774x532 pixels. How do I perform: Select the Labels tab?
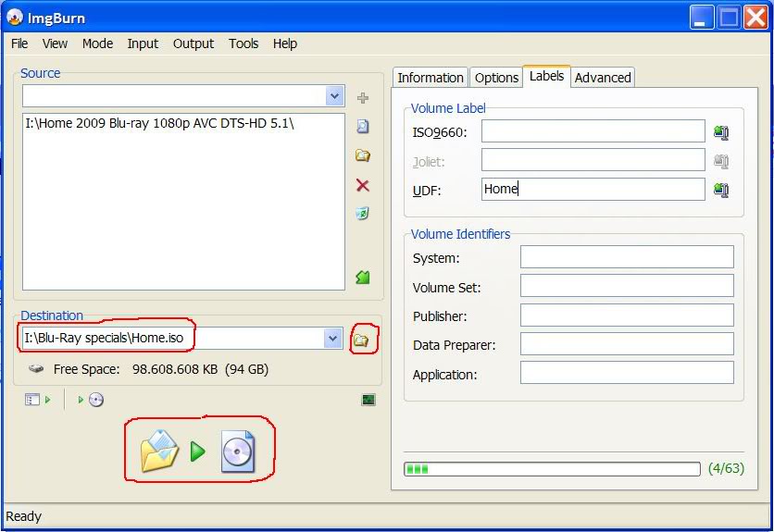click(x=546, y=76)
